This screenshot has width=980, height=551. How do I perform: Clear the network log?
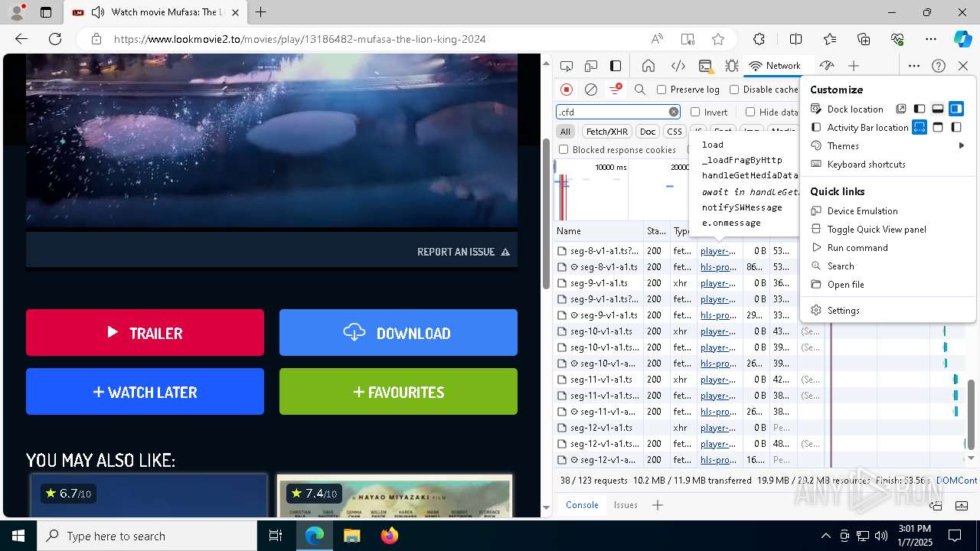coord(591,90)
